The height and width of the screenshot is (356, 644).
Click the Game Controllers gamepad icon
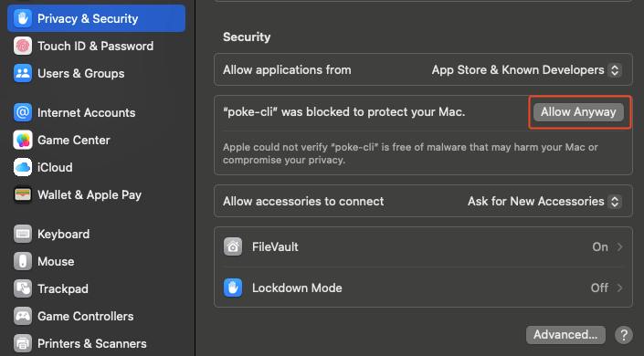23,316
